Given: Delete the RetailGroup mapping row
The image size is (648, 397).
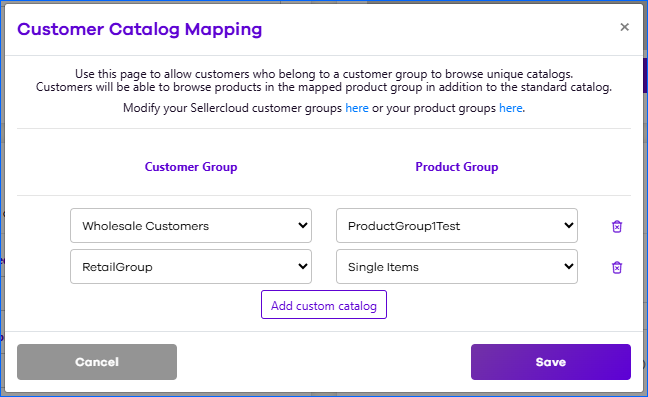Looking at the screenshot, I should (x=617, y=267).
